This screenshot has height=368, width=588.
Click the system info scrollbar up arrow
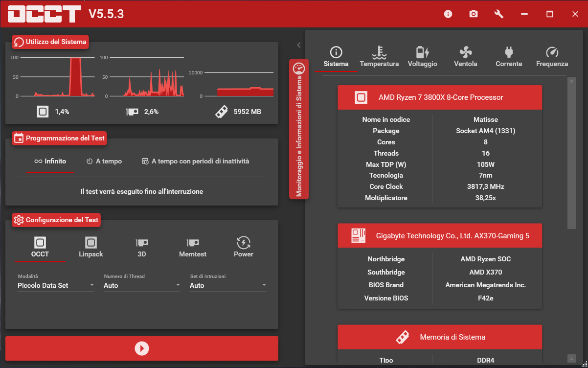point(572,81)
